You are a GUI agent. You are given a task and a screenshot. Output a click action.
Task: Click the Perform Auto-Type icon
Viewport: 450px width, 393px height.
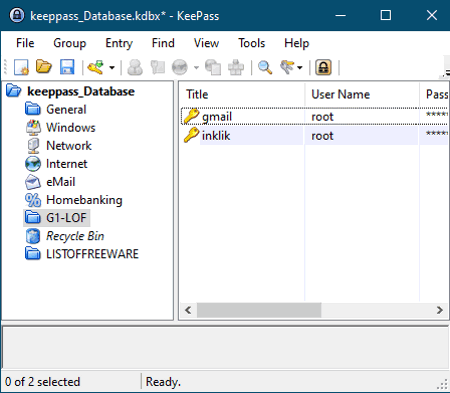click(236, 67)
